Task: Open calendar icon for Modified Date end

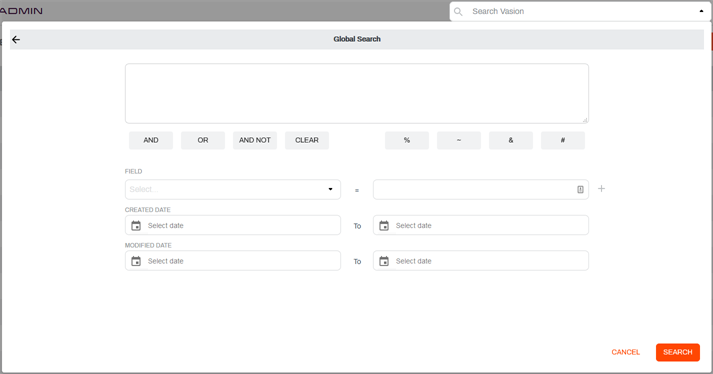Action: coord(384,261)
